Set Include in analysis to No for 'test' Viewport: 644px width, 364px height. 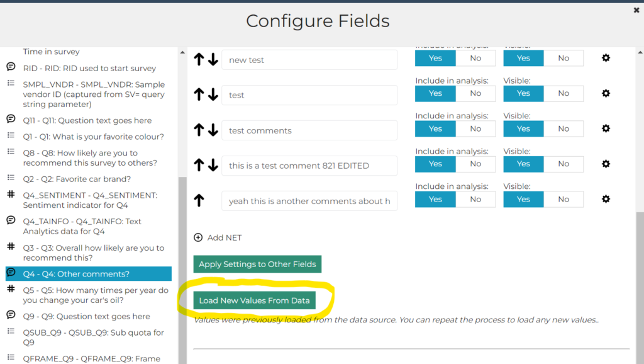point(475,93)
